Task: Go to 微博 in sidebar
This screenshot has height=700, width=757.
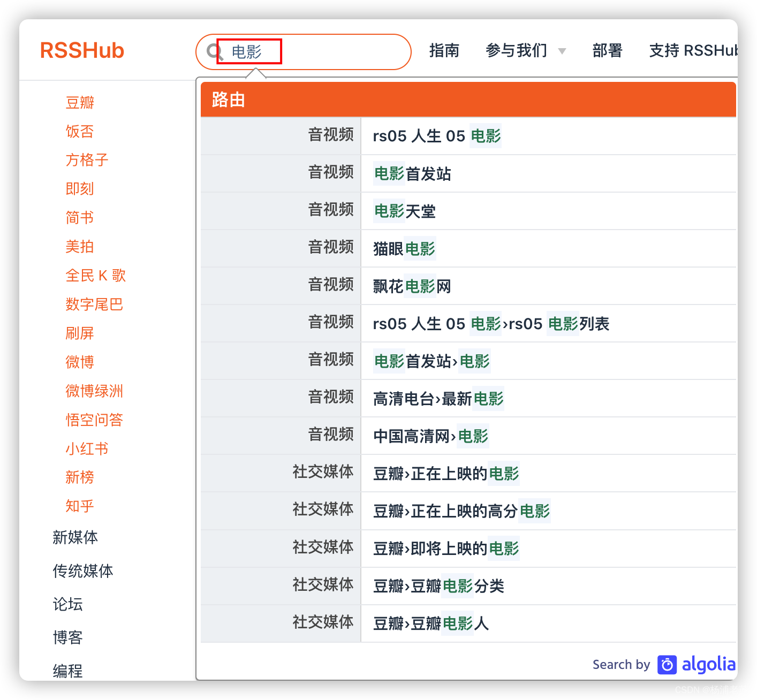Action: pos(80,362)
